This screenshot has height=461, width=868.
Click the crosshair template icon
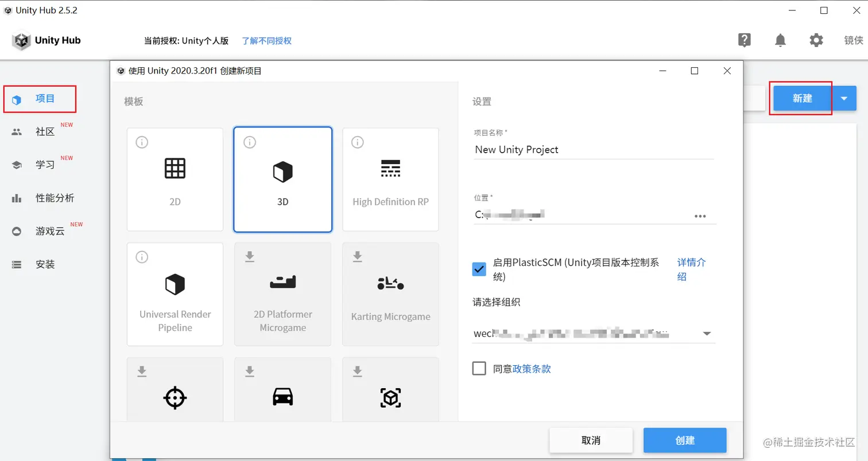pyautogui.click(x=175, y=397)
